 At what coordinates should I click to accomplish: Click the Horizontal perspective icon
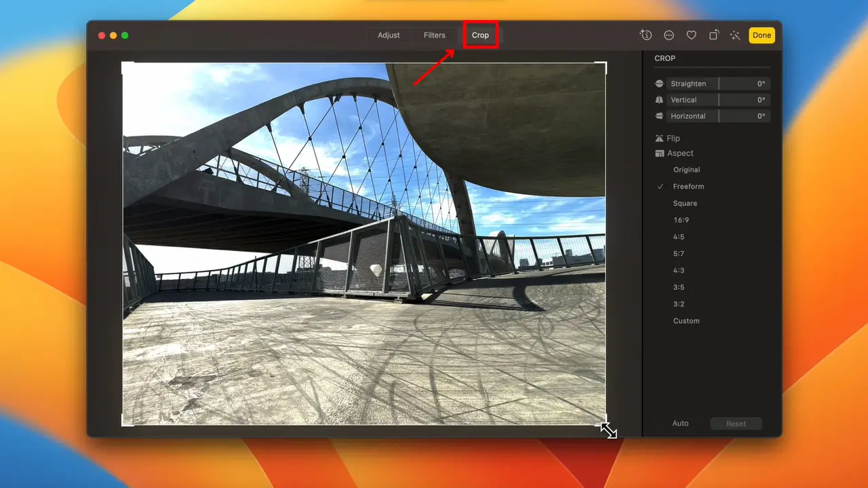coord(658,115)
